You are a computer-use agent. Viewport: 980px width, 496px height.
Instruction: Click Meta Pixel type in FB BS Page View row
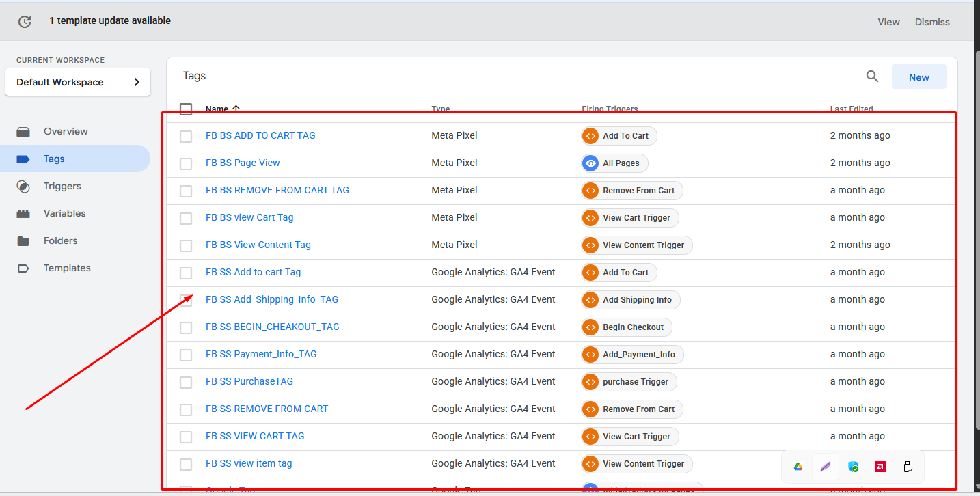pyautogui.click(x=454, y=163)
